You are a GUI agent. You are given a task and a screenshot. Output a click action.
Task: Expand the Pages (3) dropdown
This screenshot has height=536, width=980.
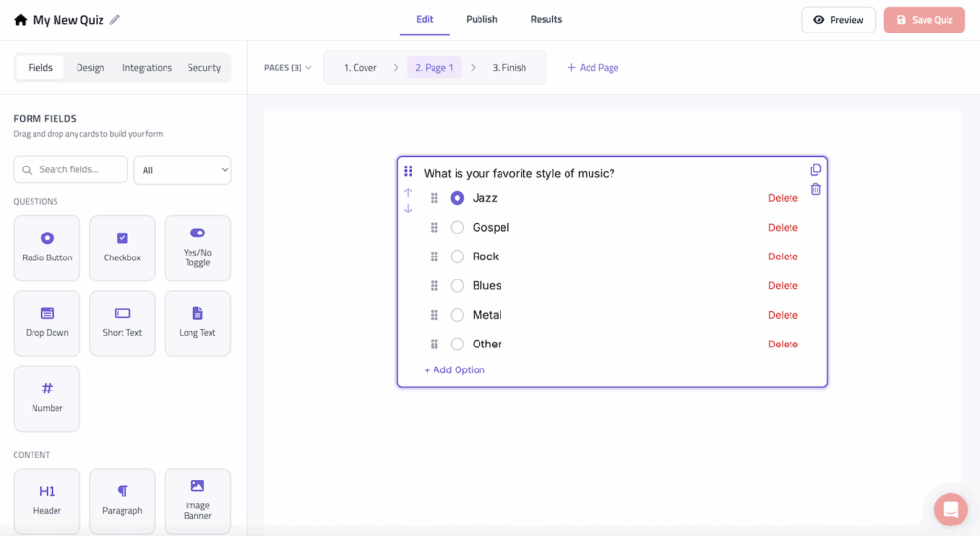pos(288,68)
